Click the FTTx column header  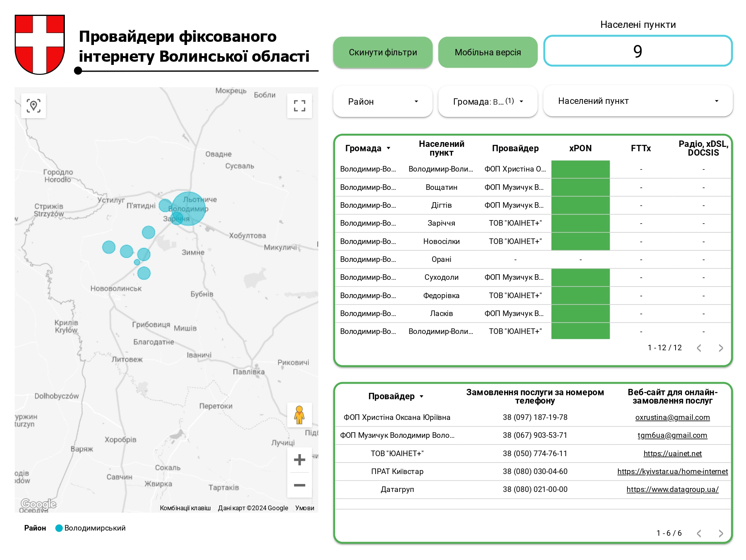[x=641, y=148]
